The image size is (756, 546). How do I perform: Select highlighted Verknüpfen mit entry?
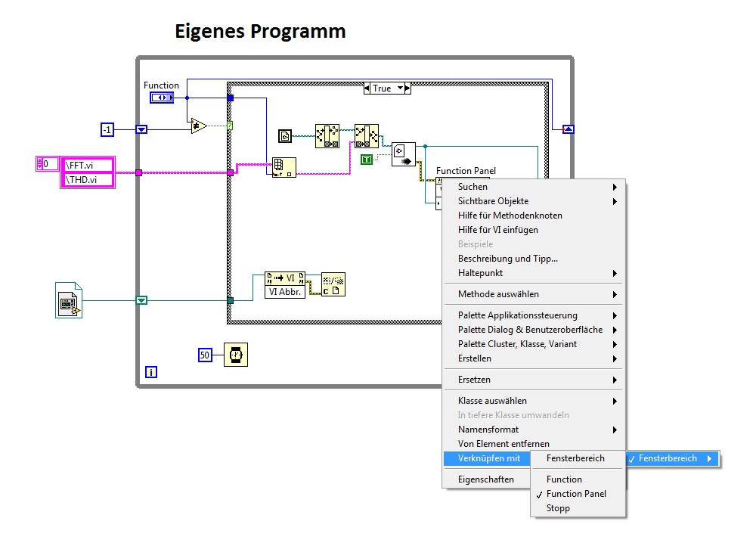click(487, 458)
